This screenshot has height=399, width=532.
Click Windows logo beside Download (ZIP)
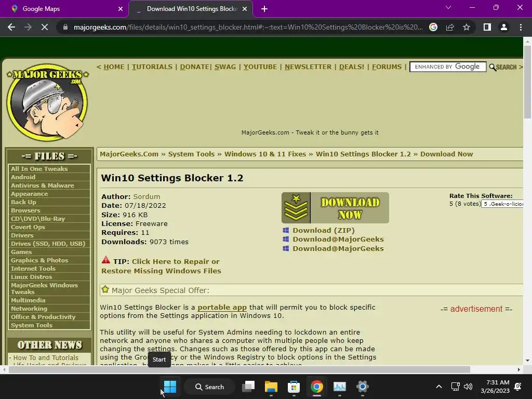(286, 230)
